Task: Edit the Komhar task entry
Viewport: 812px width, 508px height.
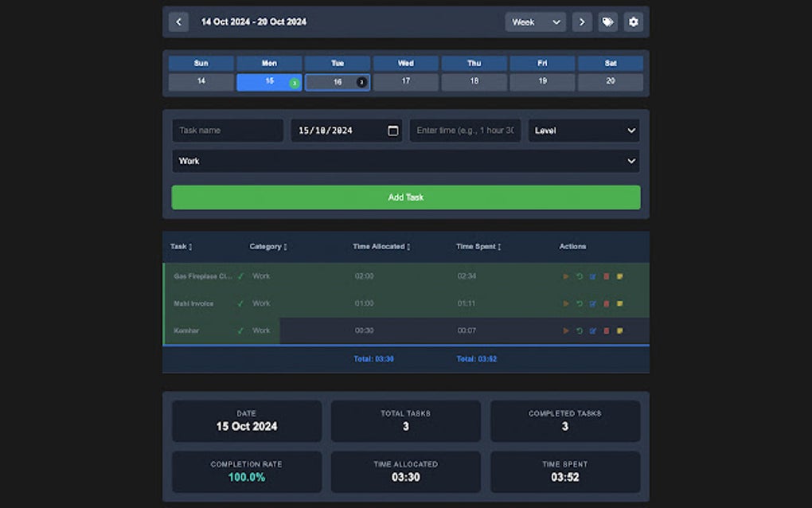Action: pos(592,330)
